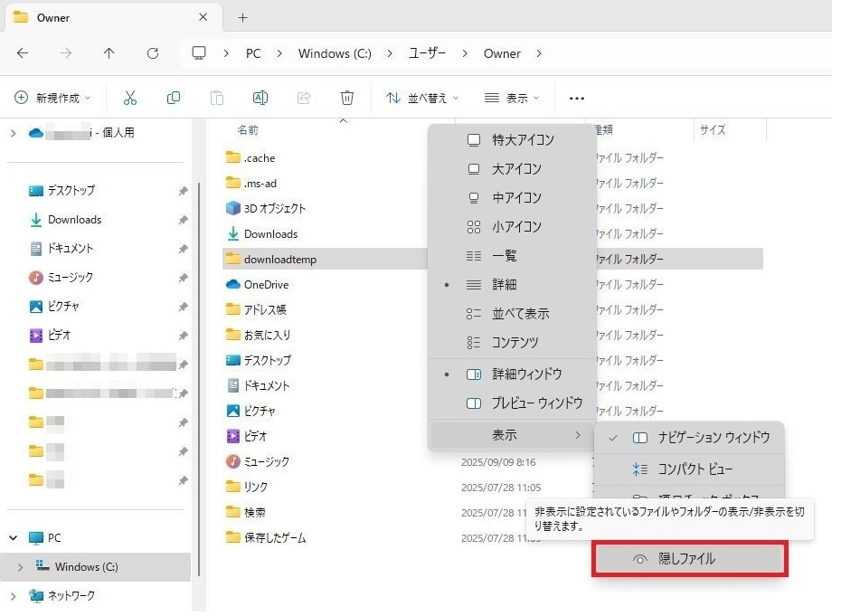Toggle 隠しファイル hidden files option
The image size is (841, 616).
coord(689,559)
